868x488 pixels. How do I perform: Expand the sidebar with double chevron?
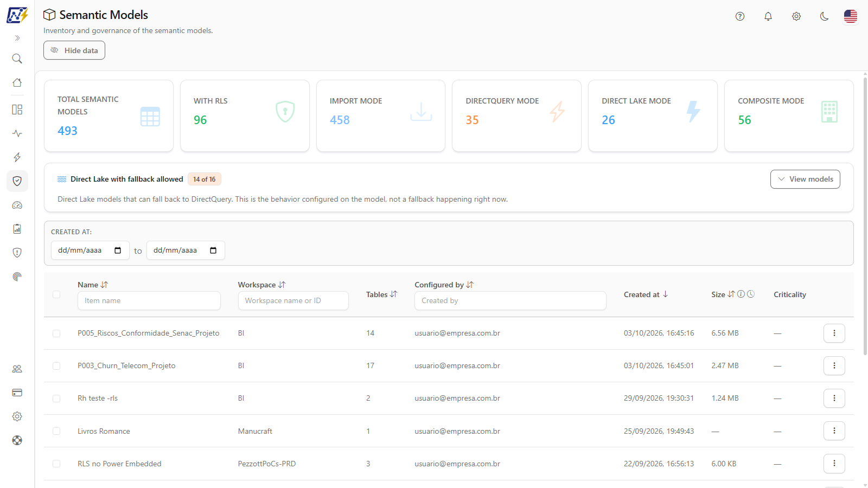point(17,38)
